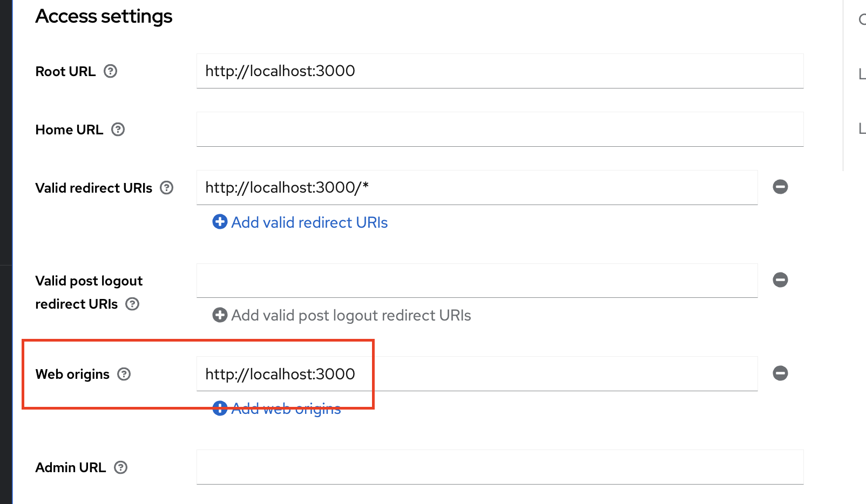Click the plus icon for post logout redirect URIs

(220, 315)
